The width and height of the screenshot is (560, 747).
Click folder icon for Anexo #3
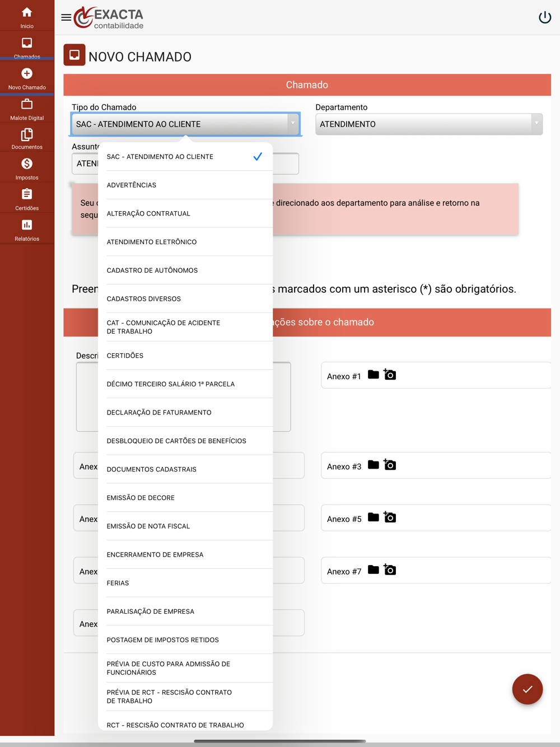(374, 465)
